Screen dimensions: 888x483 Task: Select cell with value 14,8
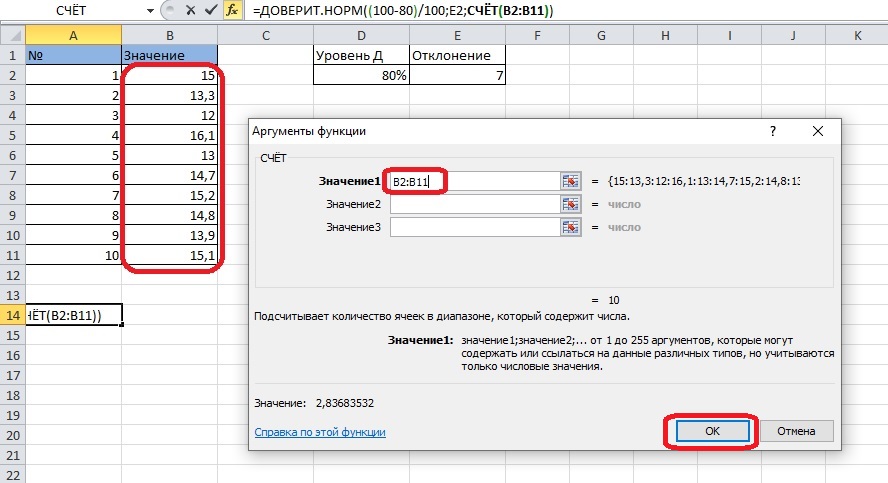169,216
